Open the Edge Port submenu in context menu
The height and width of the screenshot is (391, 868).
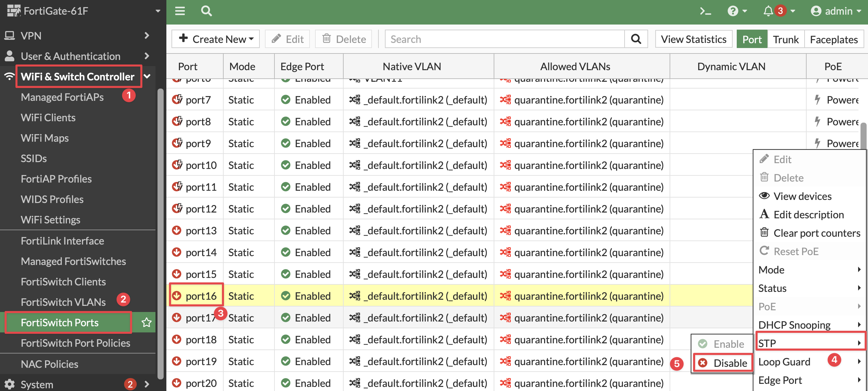pos(810,380)
